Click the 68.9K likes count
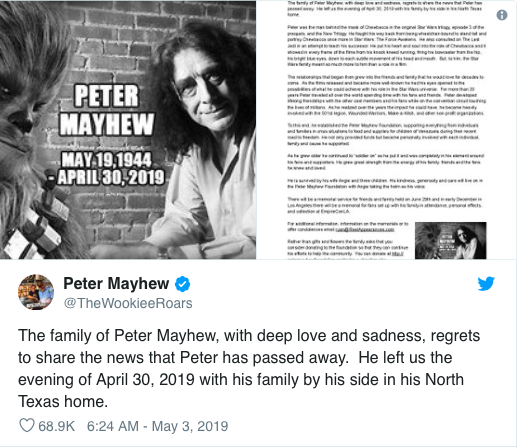Image resolution: width=520 pixels, height=448 pixels. pos(56,426)
